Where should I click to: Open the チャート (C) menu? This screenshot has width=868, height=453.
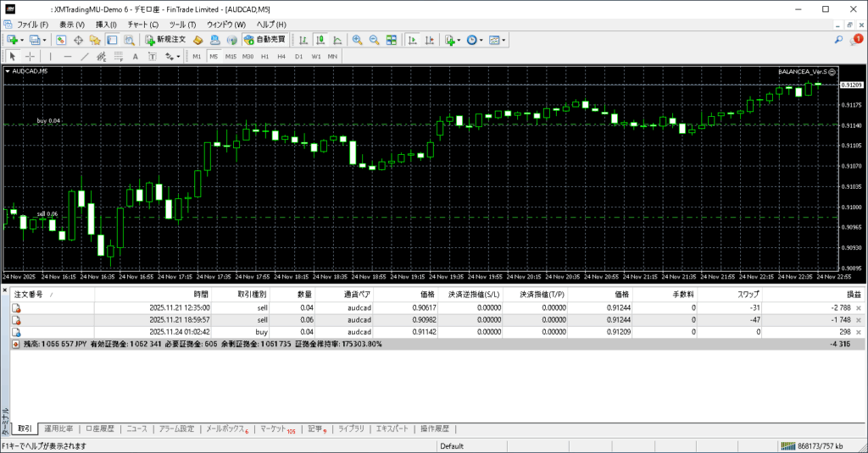[142, 25]
